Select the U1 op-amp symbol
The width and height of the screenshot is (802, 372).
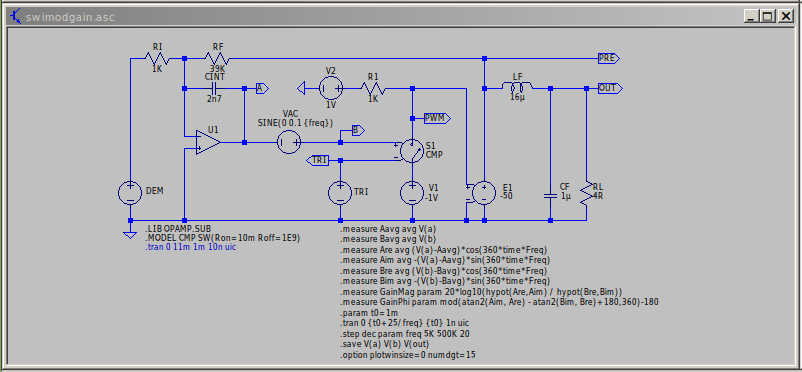tap(208, 142)
